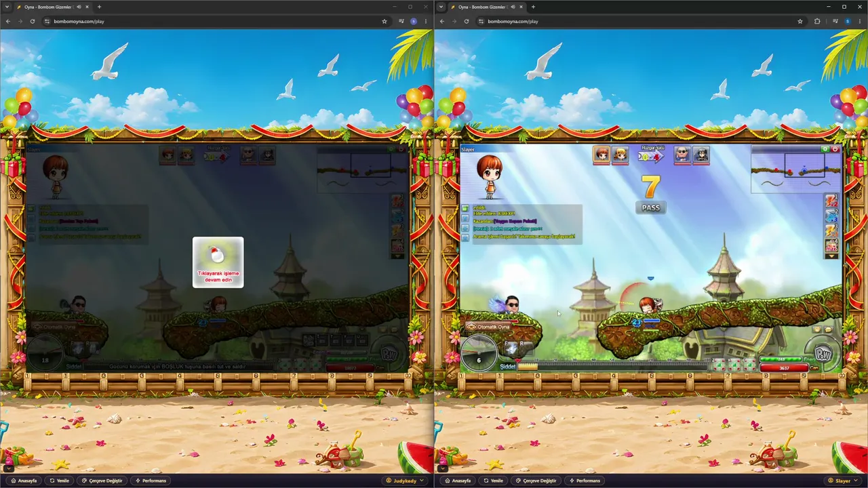
Task: Select skill slot 3 in right game window
Action: pyautogui.click(x=831, y=230)
